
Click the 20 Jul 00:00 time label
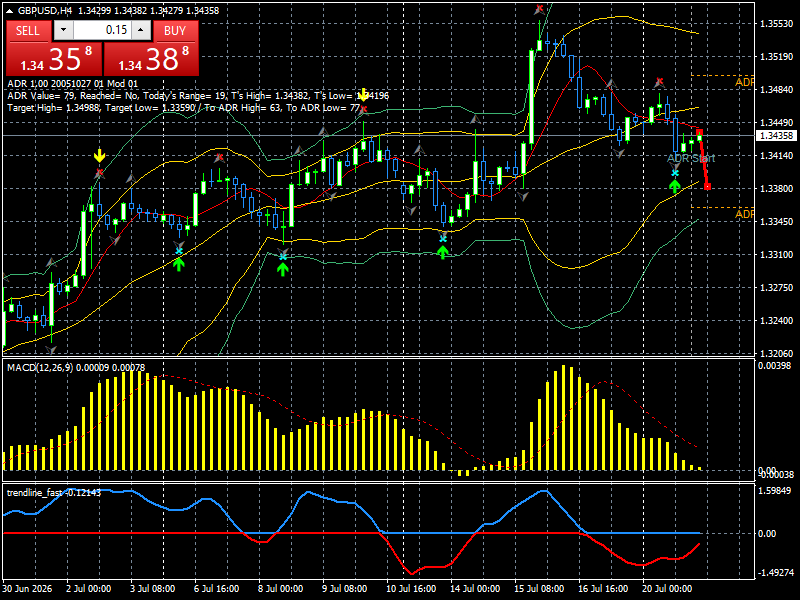point(667,589)
